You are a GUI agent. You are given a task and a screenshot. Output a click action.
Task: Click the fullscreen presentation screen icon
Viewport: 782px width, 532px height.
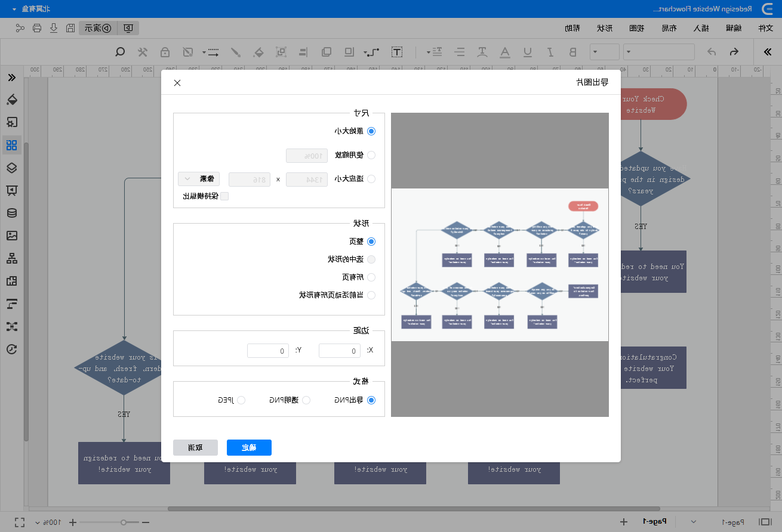[x=128, y=28]
